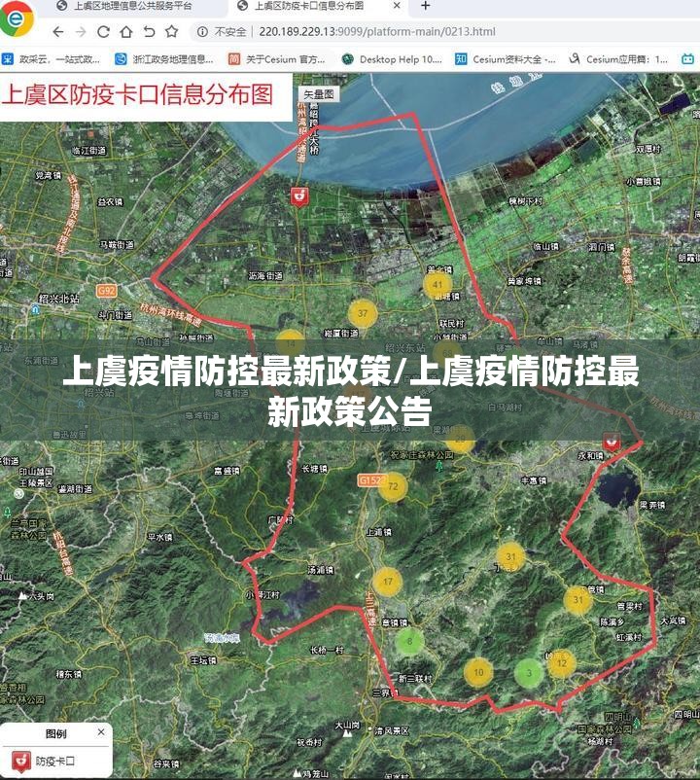Expand the yellow cluster marker labeled 41

pos(438,285)
